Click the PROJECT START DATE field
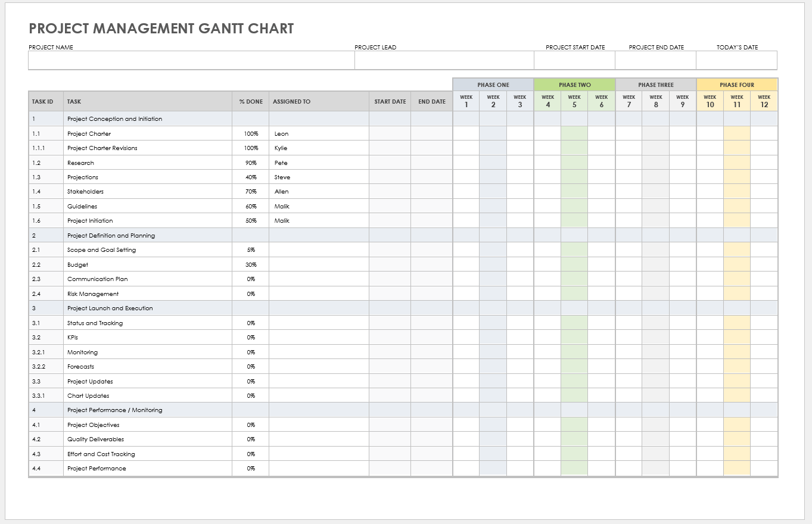812x524 pixels. pyautogui.click(x=575, y=60)
